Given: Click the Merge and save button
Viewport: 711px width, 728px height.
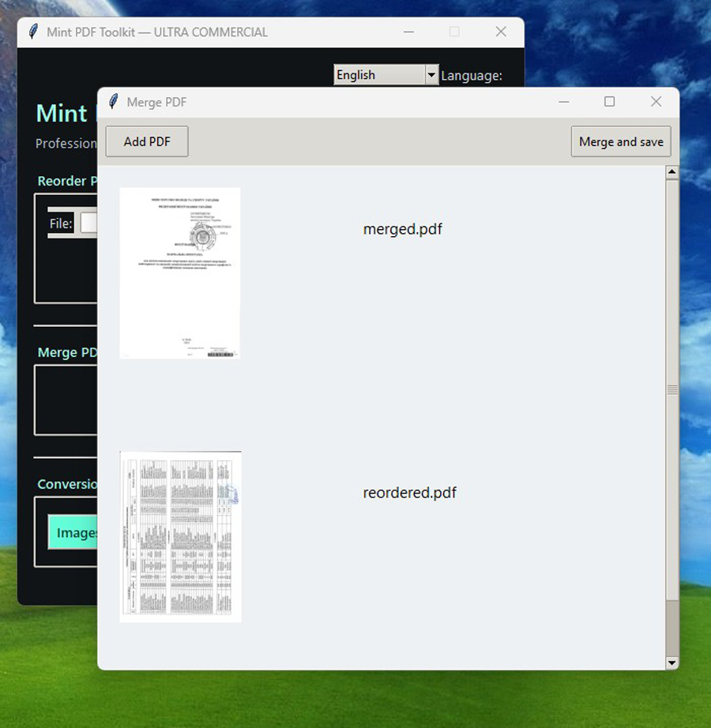Looking at the screenshot, I should [621, 141].
